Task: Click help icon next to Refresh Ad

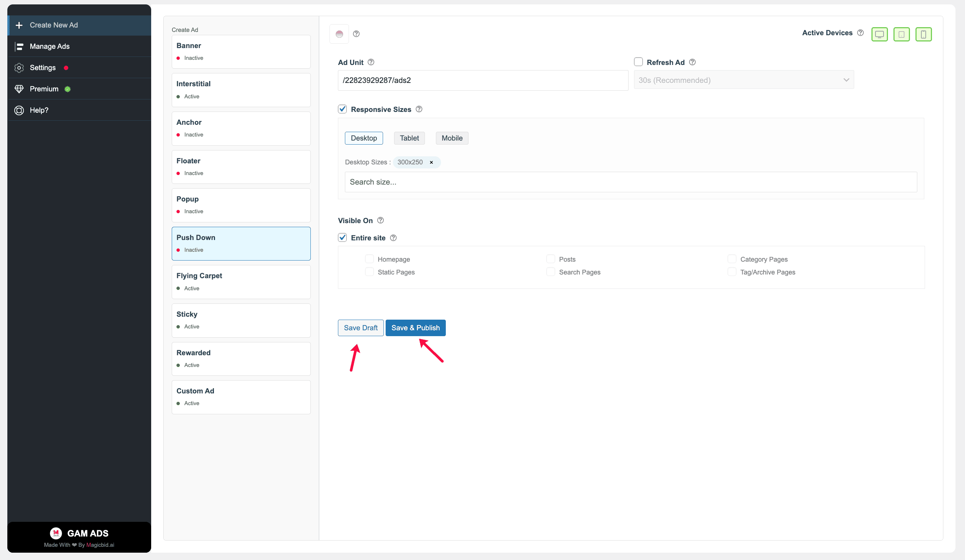Action: 692,62
